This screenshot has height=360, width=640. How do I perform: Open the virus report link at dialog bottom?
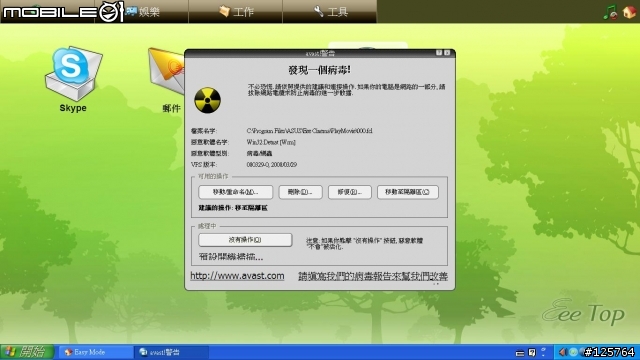point(373,276)
